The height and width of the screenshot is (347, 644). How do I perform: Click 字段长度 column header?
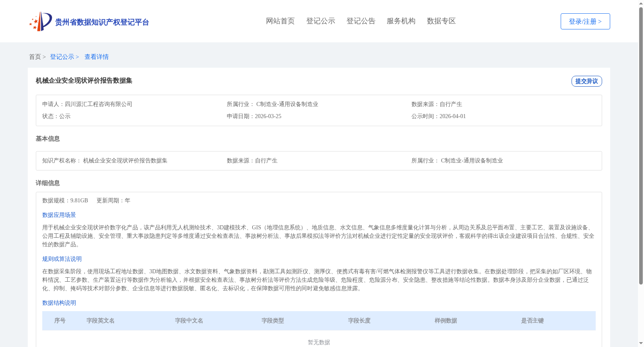coord(359,321)
